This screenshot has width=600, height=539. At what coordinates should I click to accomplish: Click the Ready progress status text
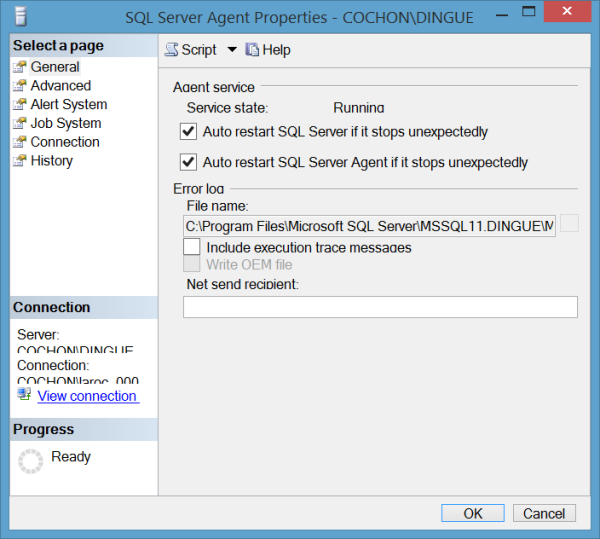pos(71,457)
